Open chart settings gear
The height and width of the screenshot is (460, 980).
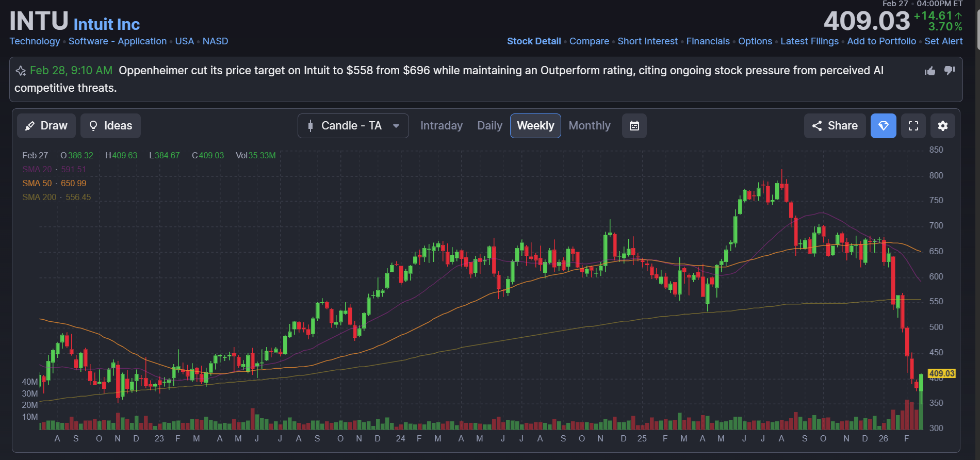pyautogui.click(x=943, y=126)
